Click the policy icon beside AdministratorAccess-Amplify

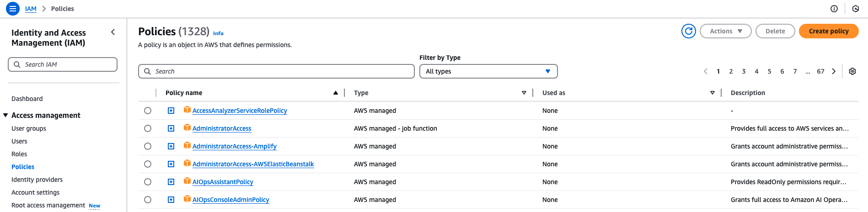[x=187, y=145]
